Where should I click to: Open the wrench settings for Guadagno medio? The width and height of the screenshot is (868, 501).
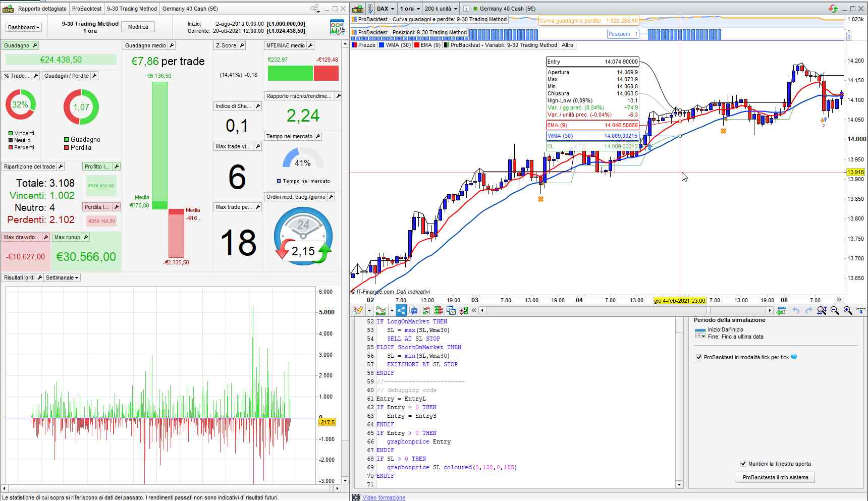(x=172, y=45)
